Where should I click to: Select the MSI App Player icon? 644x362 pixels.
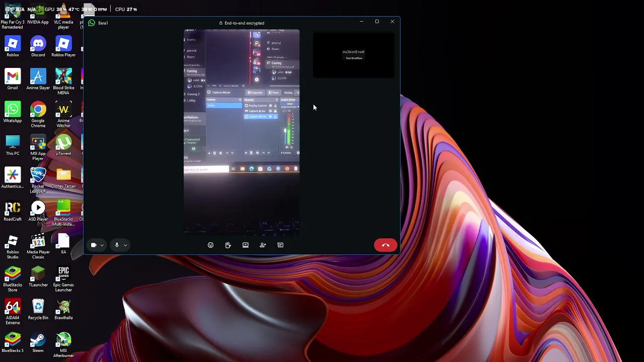(38, 147)
